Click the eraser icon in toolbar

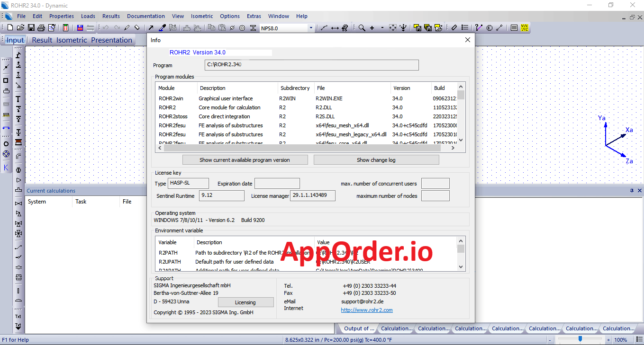(137, 28)
